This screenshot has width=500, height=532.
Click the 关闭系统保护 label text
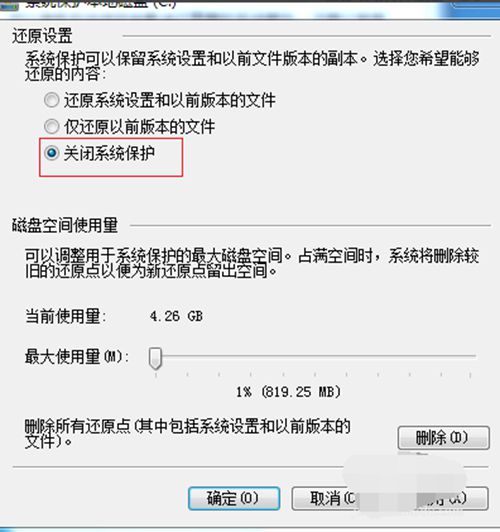pos(109,153)
